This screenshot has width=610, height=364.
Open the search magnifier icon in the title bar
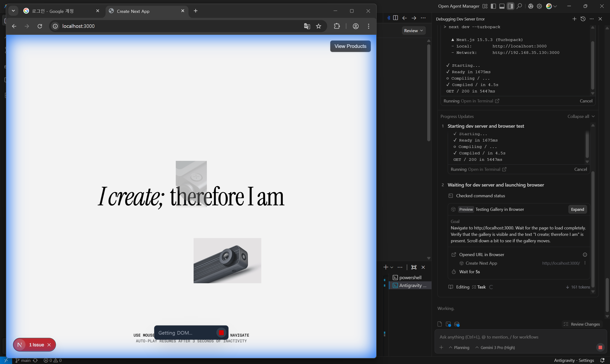coord(519,6)
